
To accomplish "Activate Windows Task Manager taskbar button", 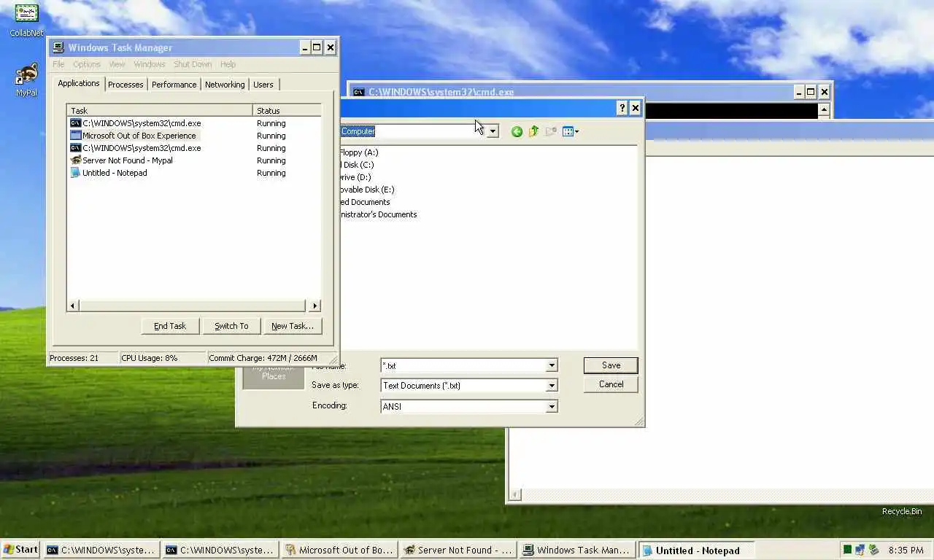I will [x=577, y=551].
